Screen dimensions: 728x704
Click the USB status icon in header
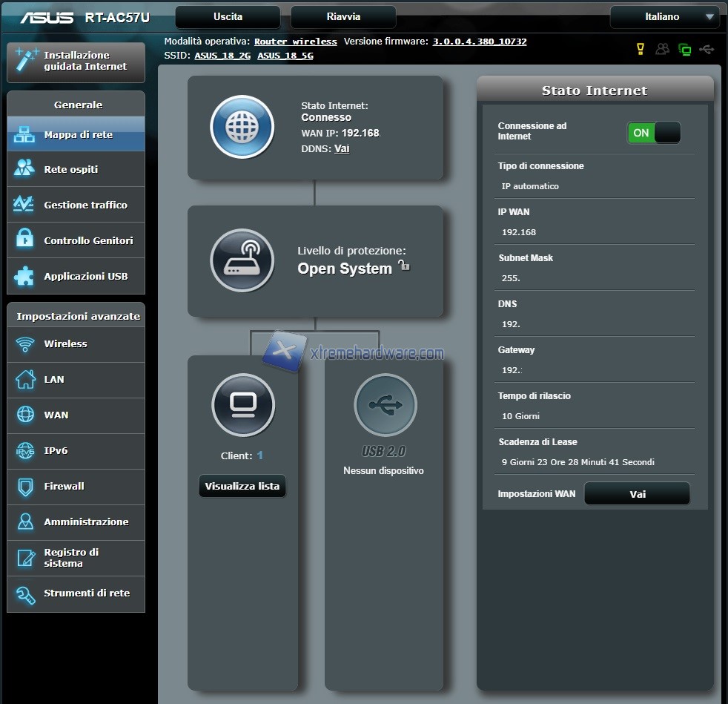point(707,49)
